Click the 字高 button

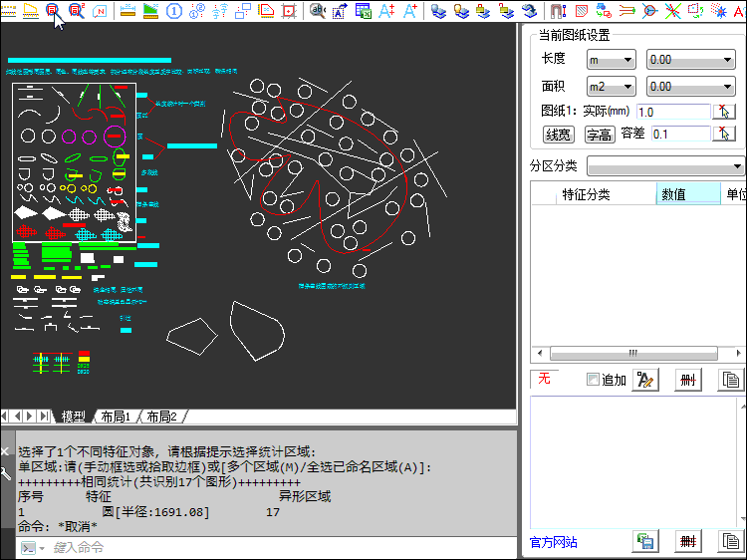pyautogui.click(x=598, y=134)
